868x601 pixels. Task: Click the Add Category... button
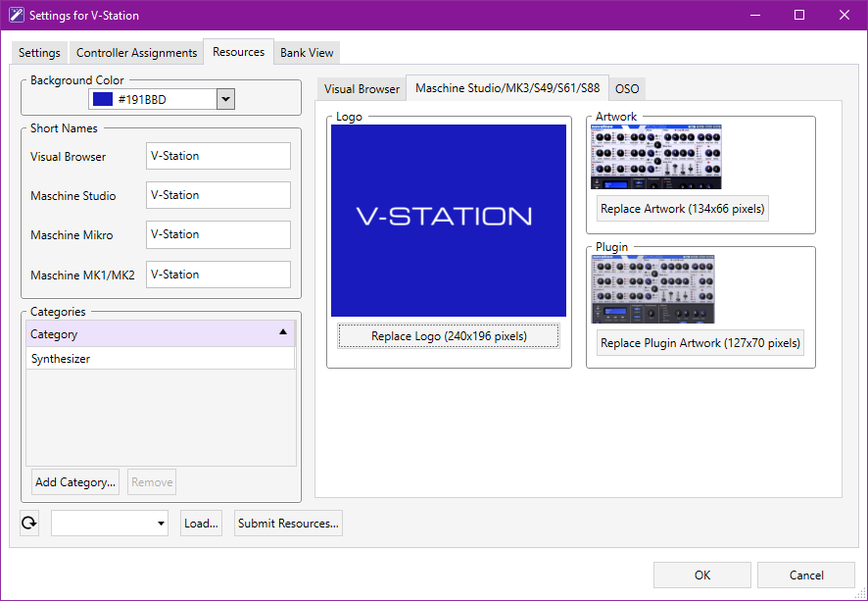[75, 482]
